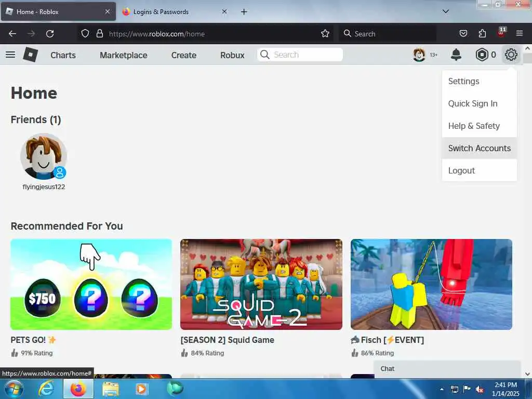Open the Firefox extensions puzzle icon

pyautogui.click(x=482, y=34)
